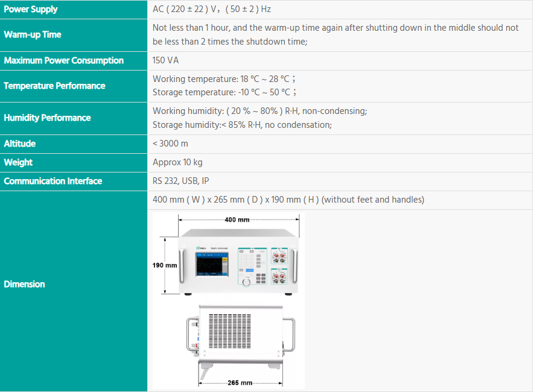Screen dimensions: 534x392
Task: Select the Power Supply header cell
Action: click(x=31, y=9)
